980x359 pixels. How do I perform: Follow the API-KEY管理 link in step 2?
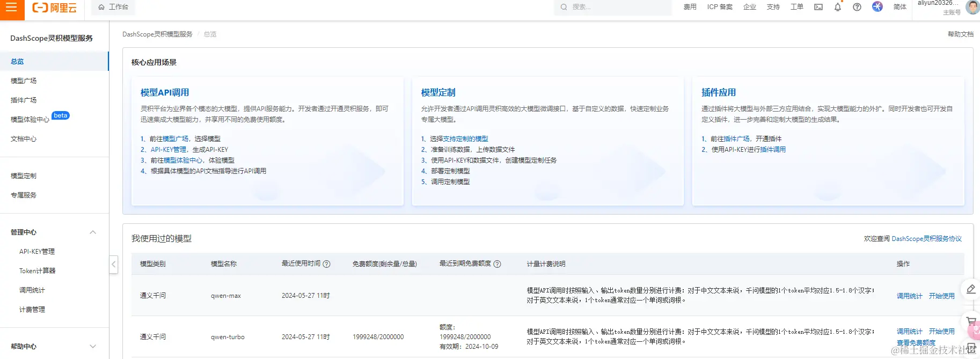[x=169, y=150]
